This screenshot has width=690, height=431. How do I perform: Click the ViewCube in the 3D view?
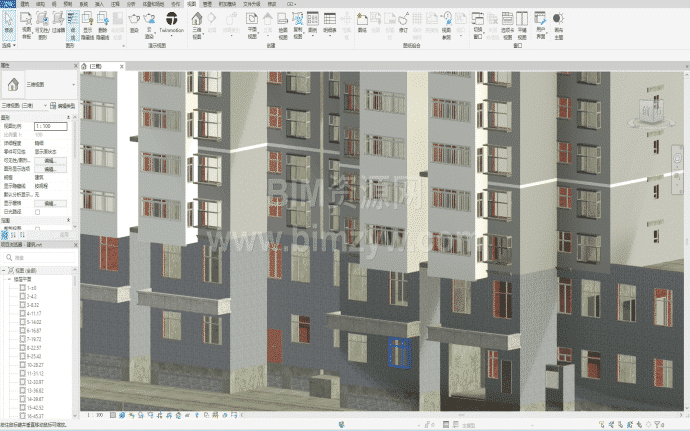(x=653, y=109)
